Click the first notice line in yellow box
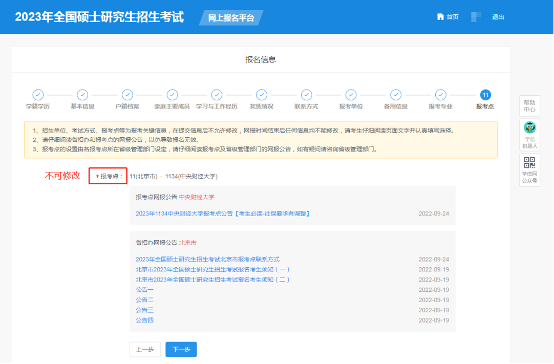This screenshot has width=554, height=364. [243, 130]
